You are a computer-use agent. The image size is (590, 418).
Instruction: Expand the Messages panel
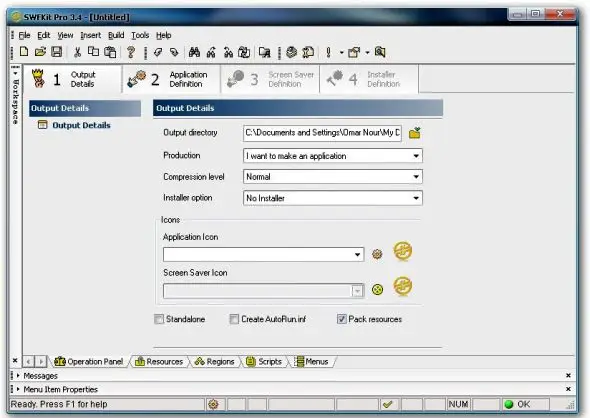pos(18,375)
